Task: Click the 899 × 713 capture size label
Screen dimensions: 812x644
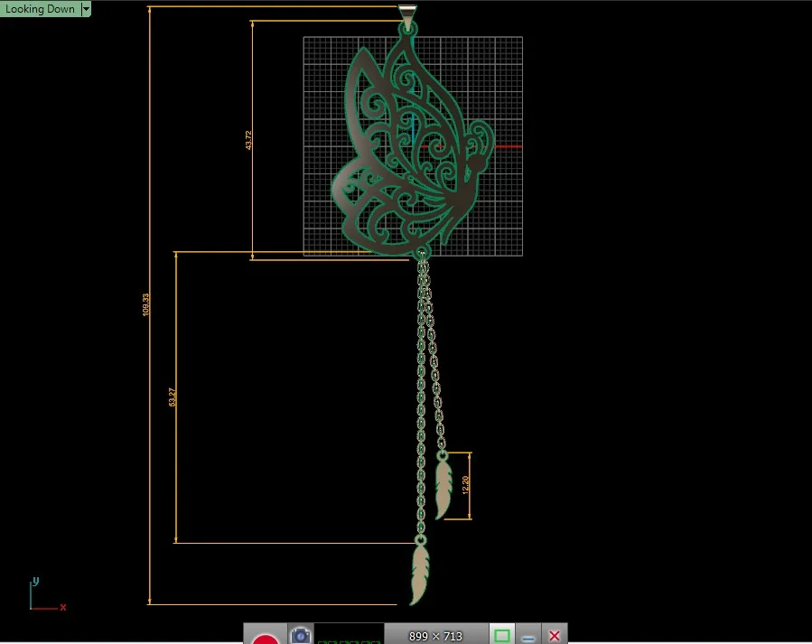Action: coord(435,636)
